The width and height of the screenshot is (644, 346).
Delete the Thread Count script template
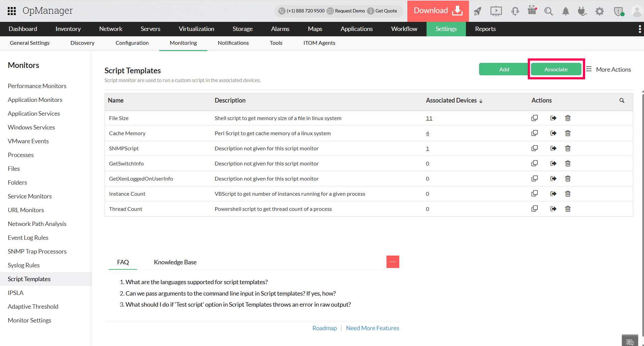(x=568, y=209)
